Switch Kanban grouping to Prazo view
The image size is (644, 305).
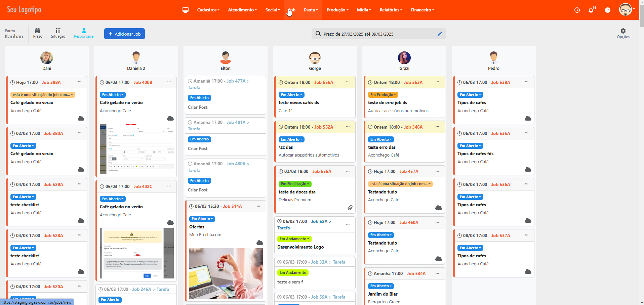(38, 33)
